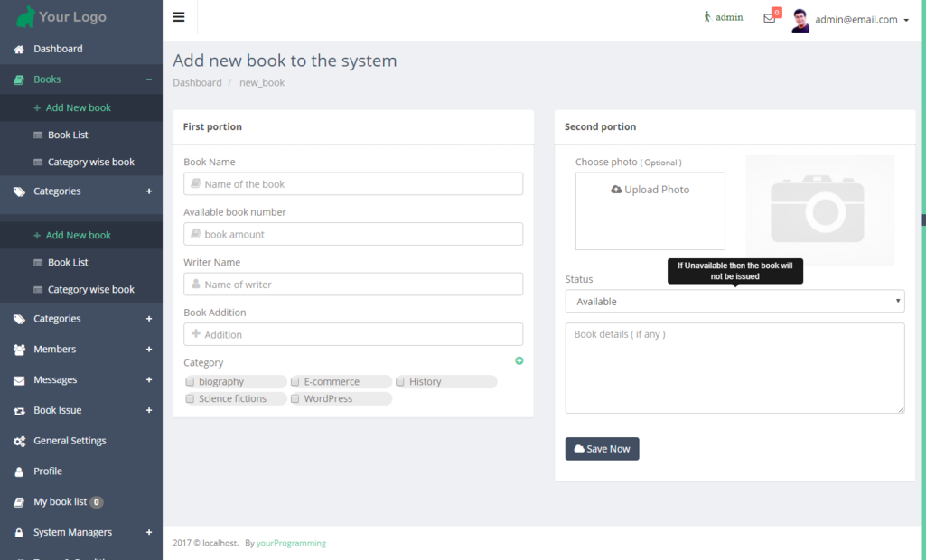Click the green plus icon beside Category
The width and height of the screenshot is (926, 560).
pos(519,361)
